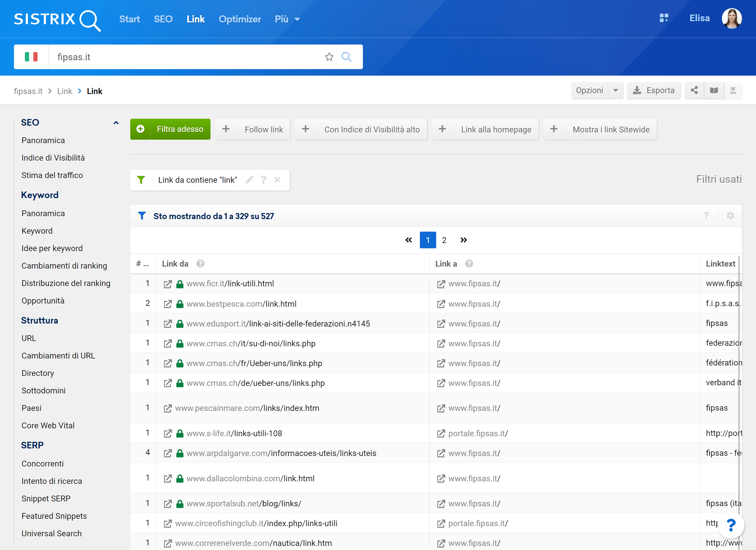Edit the 'Link da contiene' filter with pencil

pyautogui.click(x=249, y=180)
